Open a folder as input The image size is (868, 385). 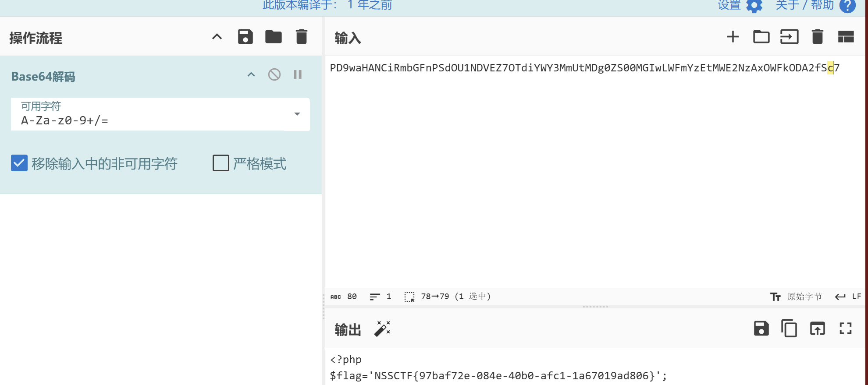[x=761, y=37]
